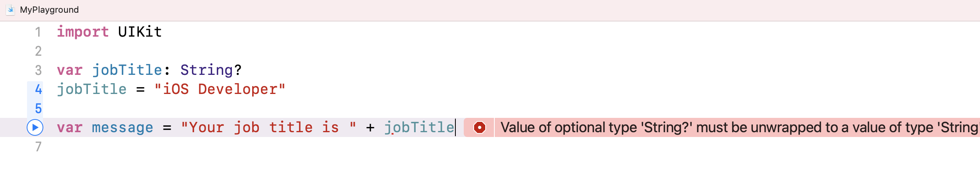
Task: Click the "iOS Developer" string literal
Action: point(220,89)
